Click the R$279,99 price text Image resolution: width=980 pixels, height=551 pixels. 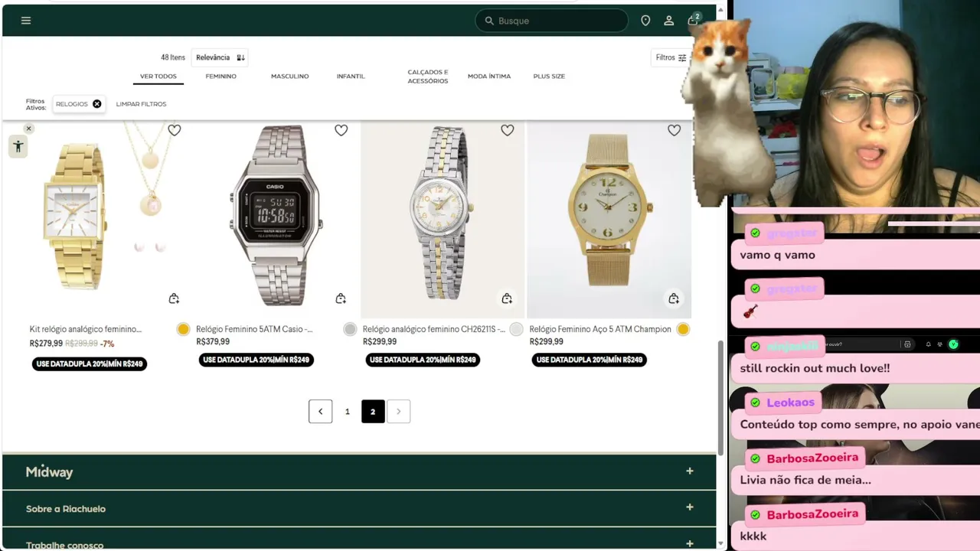pos(46,344)
